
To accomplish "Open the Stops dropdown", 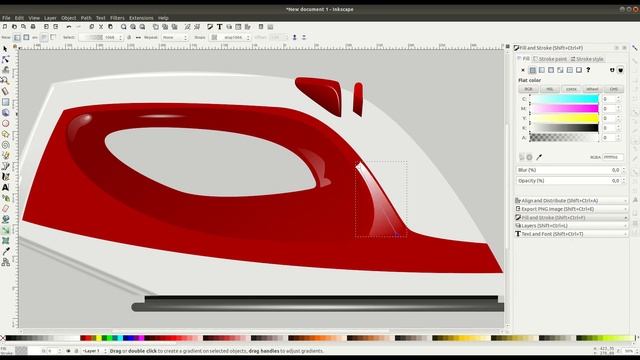I will (230, 38).
